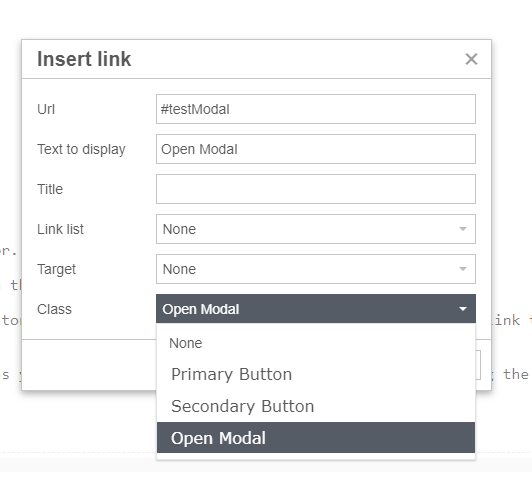Click the Class dropdown arrow icon

click(x=463, y=309)
